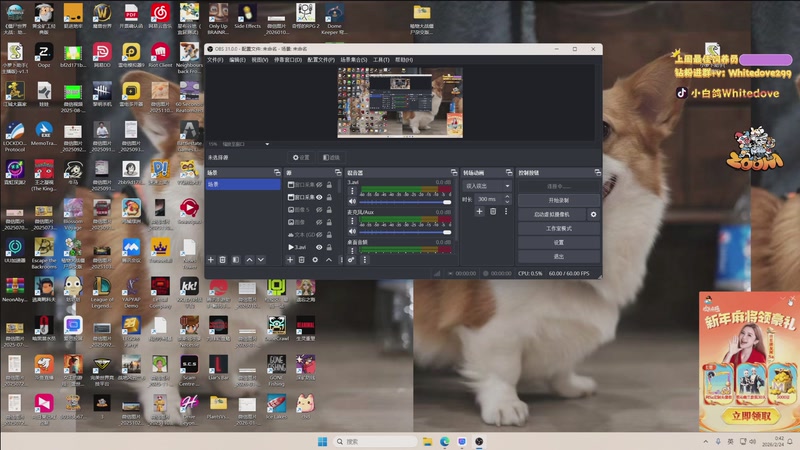Add a new source with plus icon
800x450 pixels.
tap(290, 260)
